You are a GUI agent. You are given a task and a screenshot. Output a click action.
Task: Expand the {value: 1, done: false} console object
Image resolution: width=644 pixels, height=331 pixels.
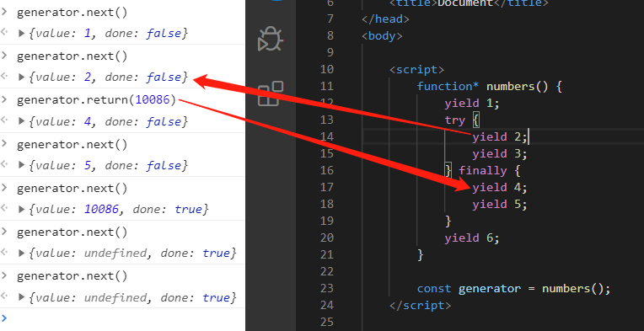(x=22, y=34)
